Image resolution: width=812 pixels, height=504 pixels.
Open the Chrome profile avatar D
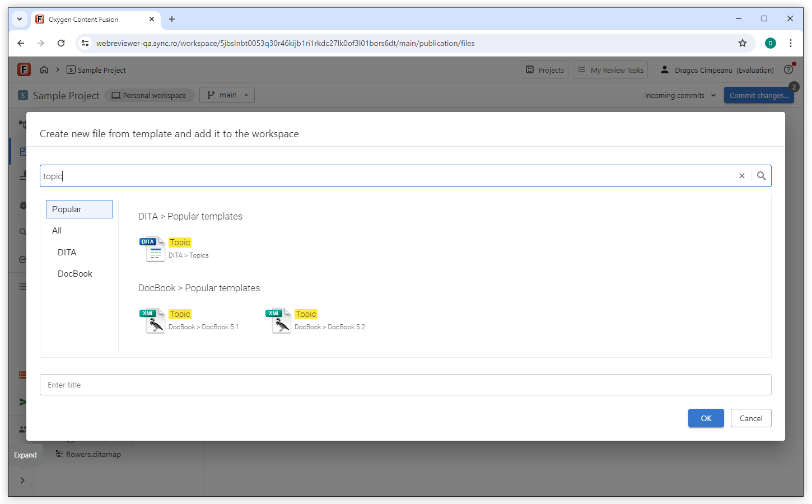coord(771,43)
